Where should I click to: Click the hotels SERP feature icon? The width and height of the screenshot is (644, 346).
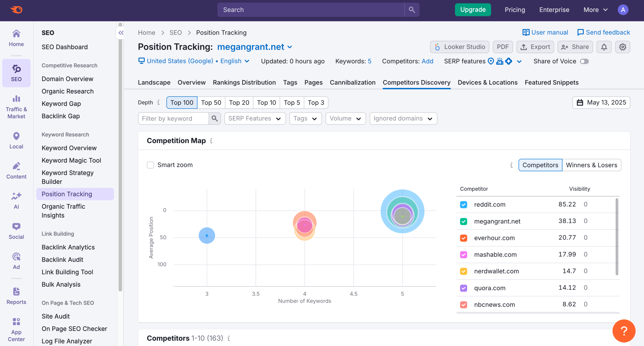500,61
